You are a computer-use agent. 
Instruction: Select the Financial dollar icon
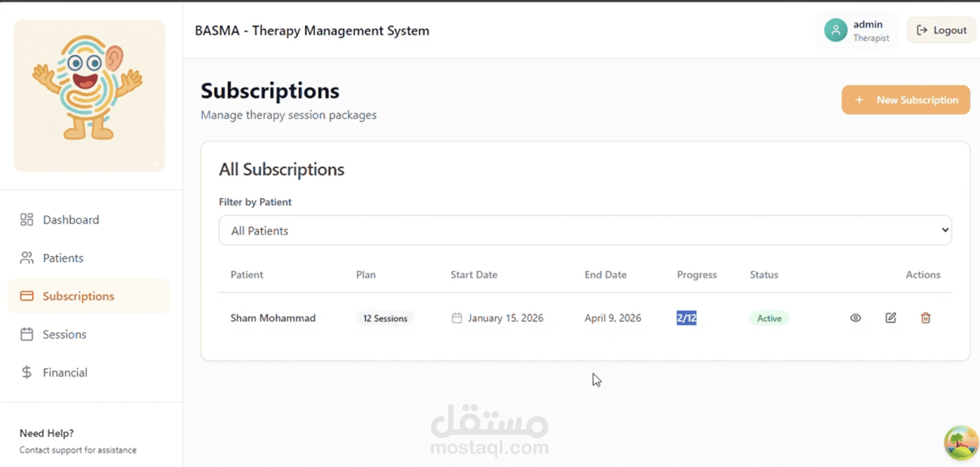(27, 372)
